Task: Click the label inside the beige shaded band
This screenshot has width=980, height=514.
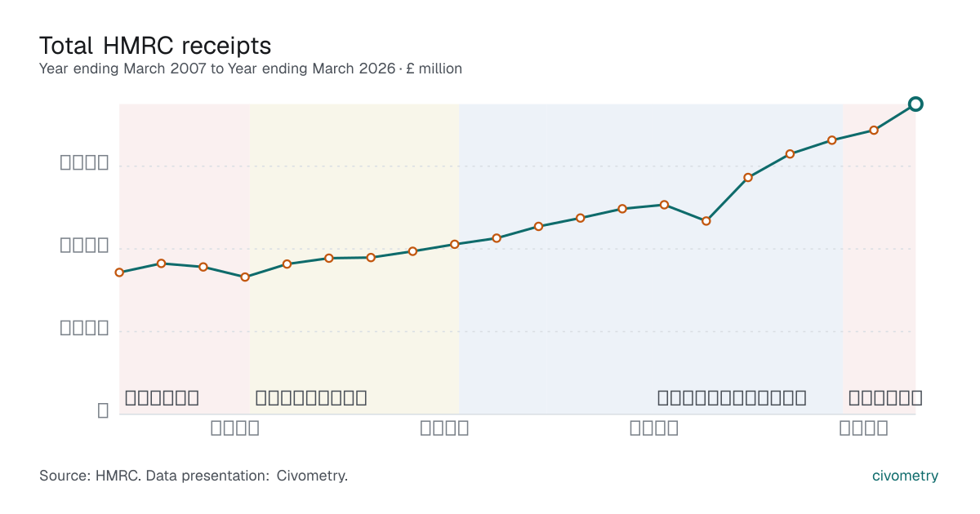Action: coord(311,398)
